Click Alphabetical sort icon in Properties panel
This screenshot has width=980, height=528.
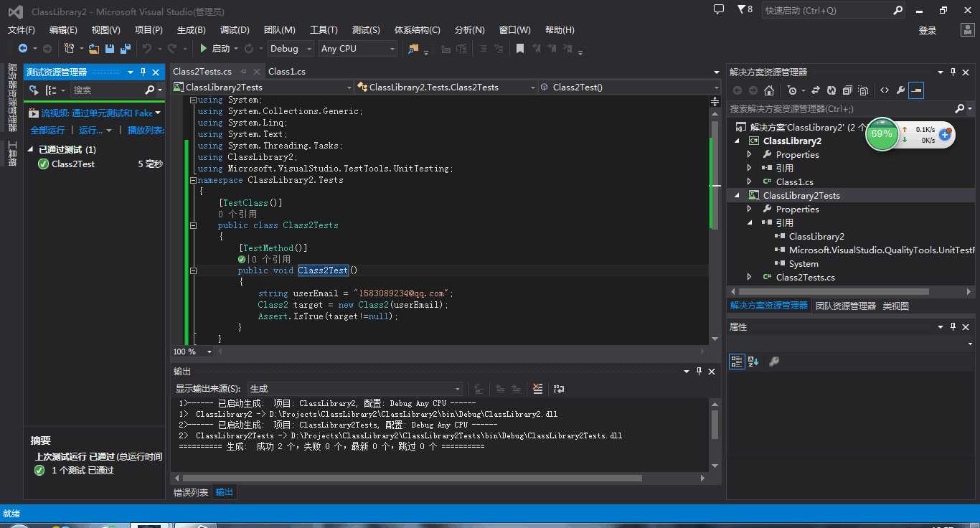pos(753,362)
